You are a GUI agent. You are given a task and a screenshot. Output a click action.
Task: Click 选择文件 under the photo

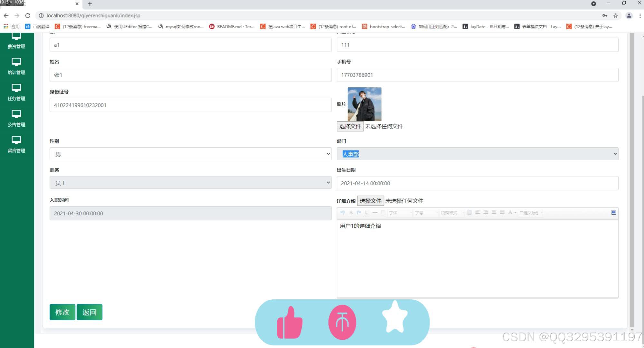(x=350, y=126)
